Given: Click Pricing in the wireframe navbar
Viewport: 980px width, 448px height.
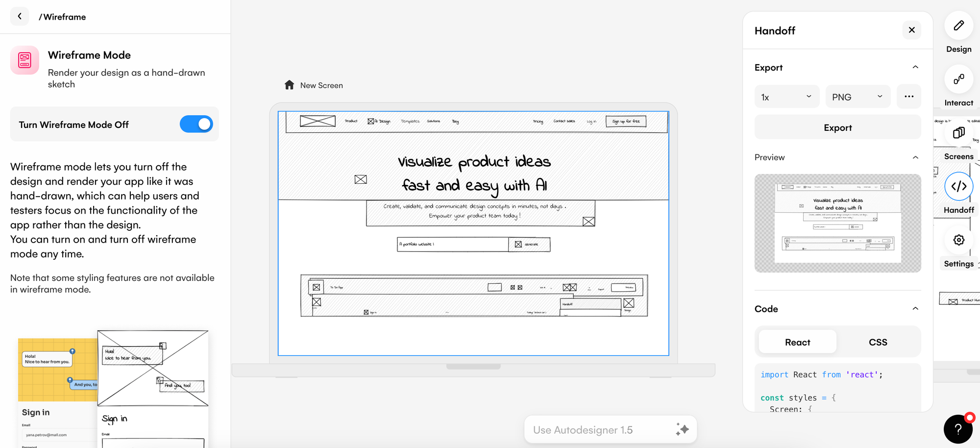Looking at the screenshot, I should (538, 121).
